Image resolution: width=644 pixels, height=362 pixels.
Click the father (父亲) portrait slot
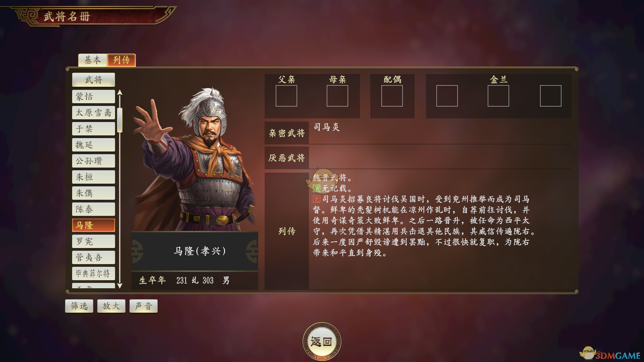(286, 96)
